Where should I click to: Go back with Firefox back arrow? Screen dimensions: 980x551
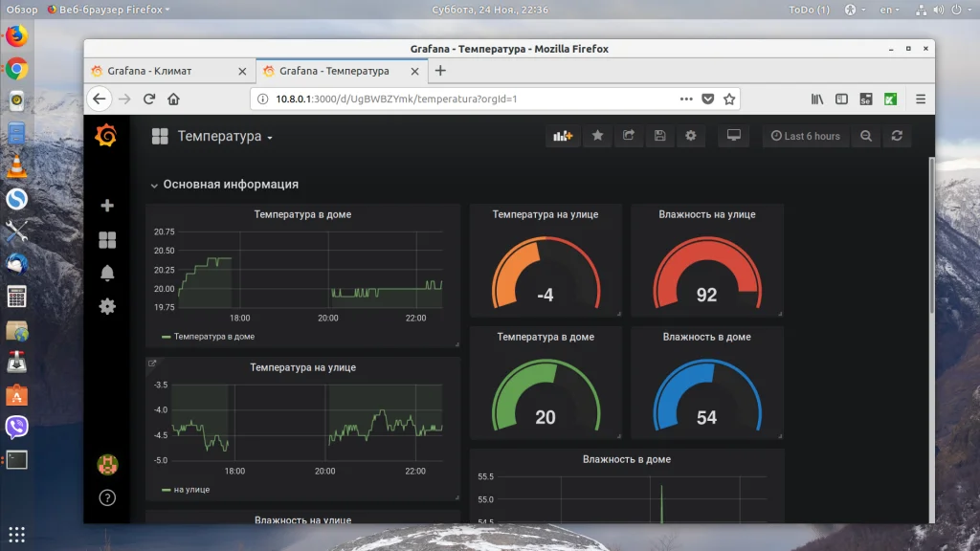click(x=100, y=99)
